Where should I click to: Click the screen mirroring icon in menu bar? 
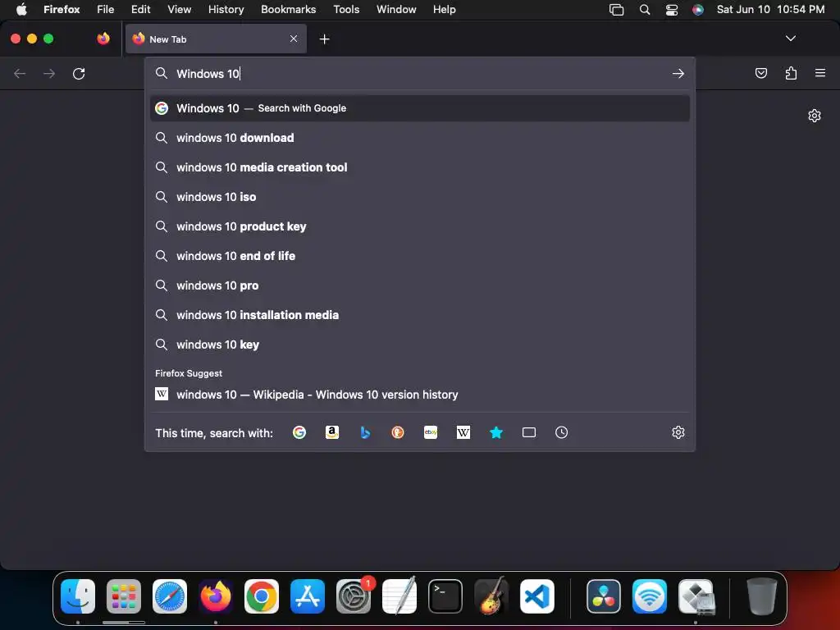[617, 10]
